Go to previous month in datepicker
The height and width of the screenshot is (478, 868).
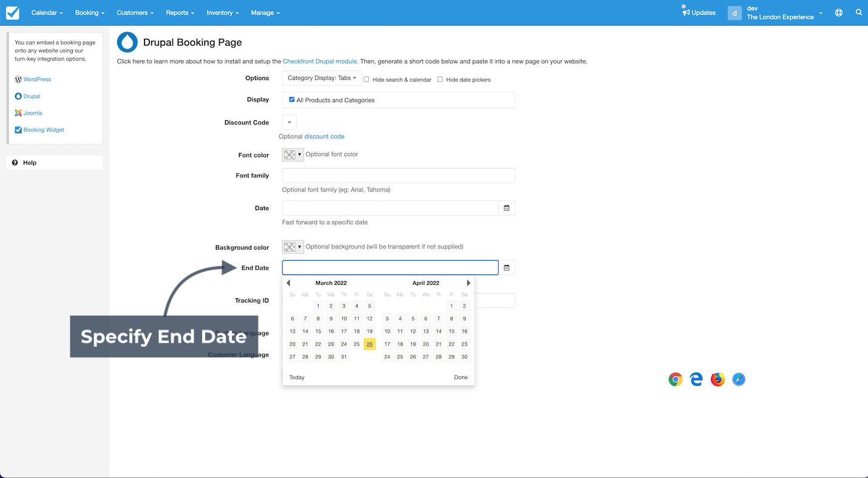288,283
